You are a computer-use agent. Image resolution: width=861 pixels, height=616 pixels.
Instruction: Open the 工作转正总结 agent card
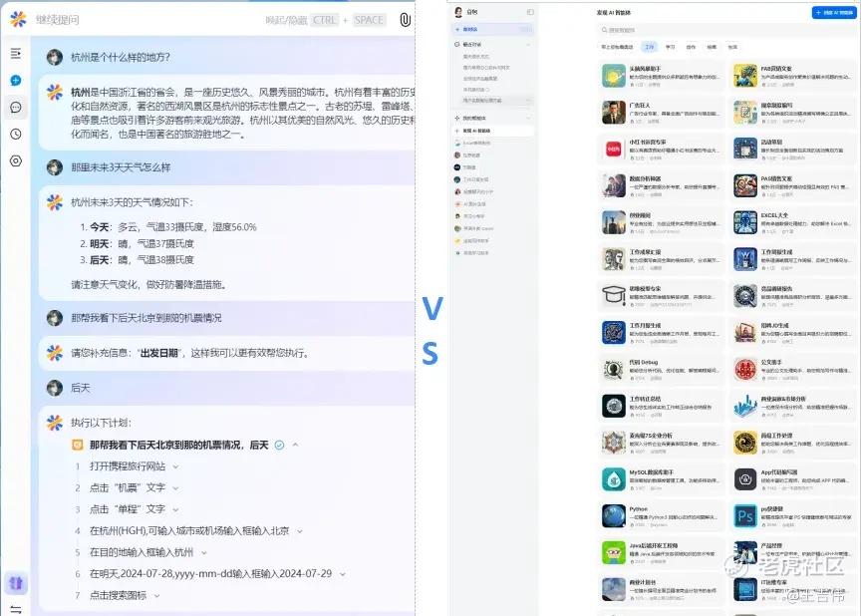[661, 406]
